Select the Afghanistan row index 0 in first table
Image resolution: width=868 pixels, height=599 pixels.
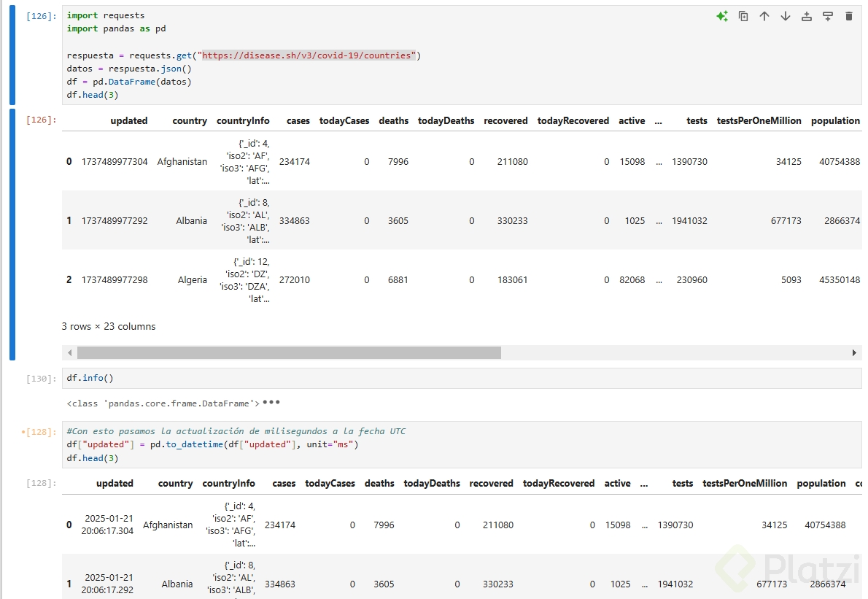point(69,161)
